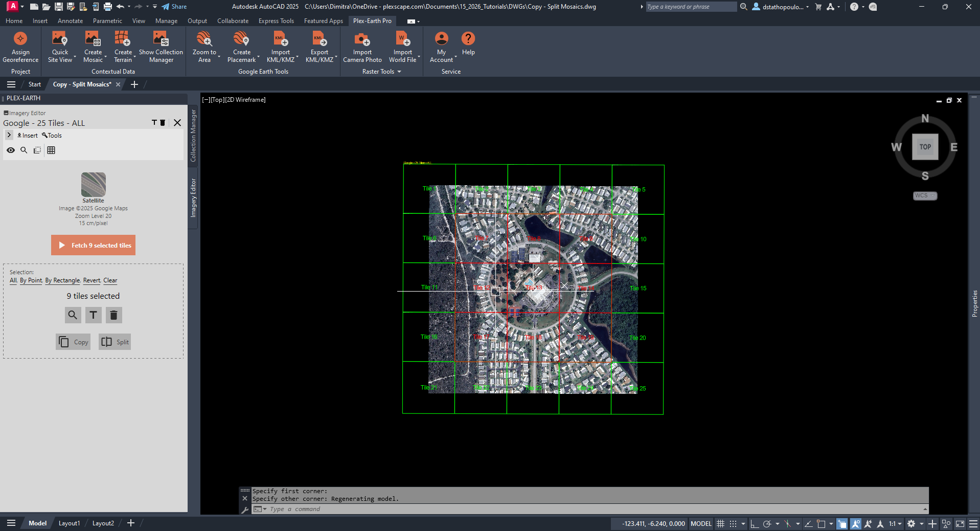This screenshot has width=980, height=531.
Task: Click the TOP face of the ViewCube
Action: pyautogui.click(x=925, y=147)
